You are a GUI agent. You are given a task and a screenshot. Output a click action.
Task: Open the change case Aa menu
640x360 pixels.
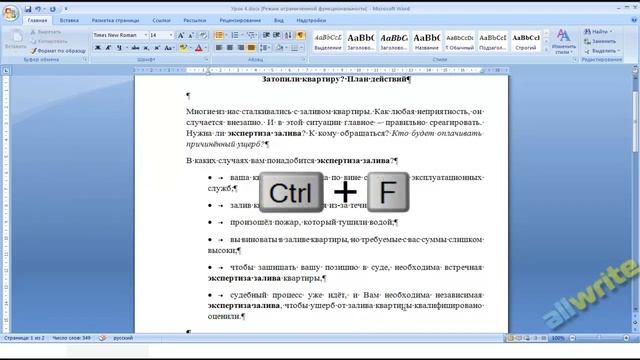pyautogui.click(x=168, y=48)
